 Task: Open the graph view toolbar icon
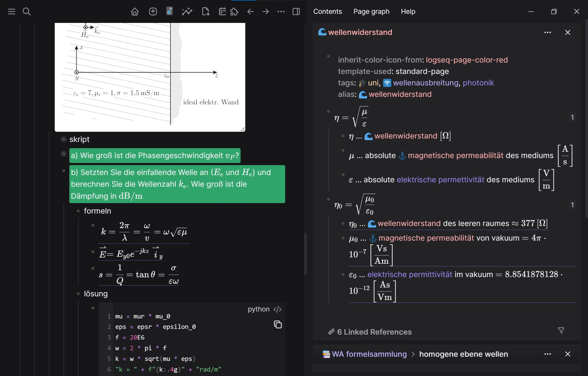187,11
